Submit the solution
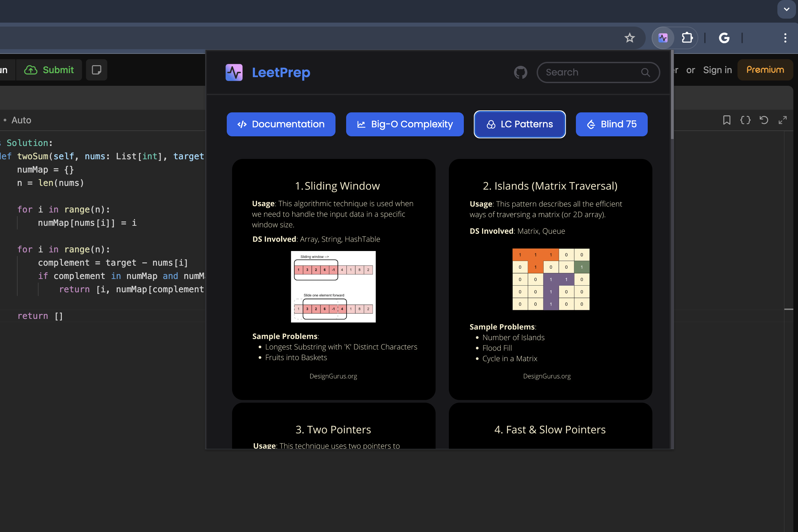 (49, 70)
